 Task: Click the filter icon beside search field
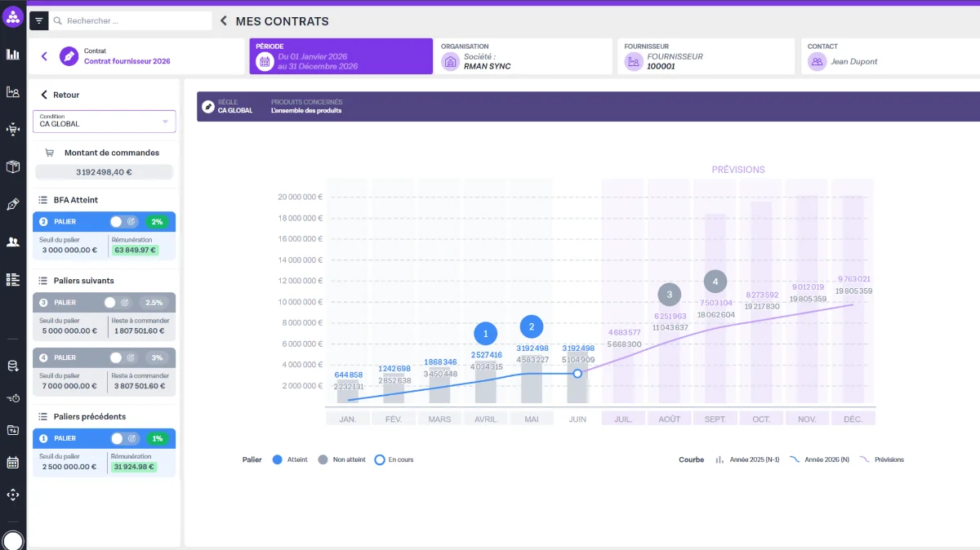point(39,21)
